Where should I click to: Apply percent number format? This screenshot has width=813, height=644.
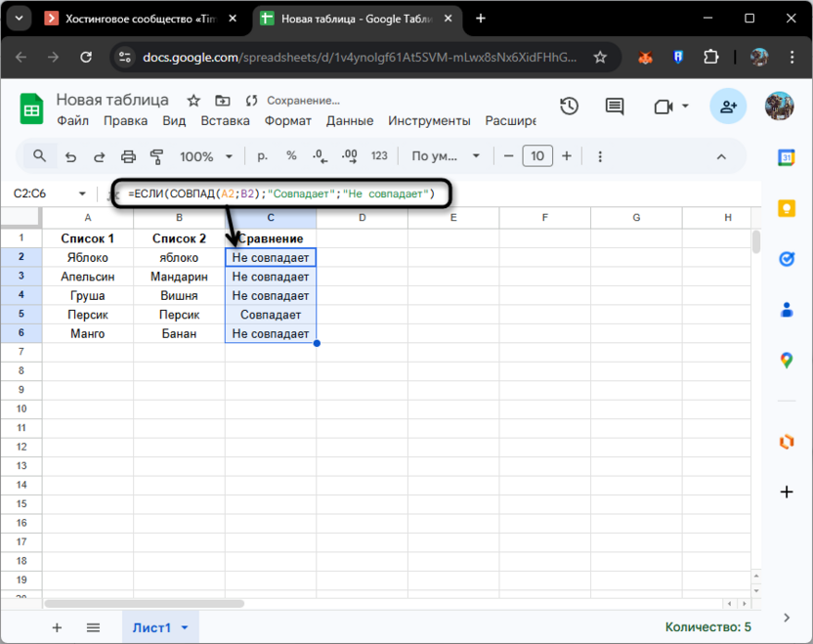291,156
